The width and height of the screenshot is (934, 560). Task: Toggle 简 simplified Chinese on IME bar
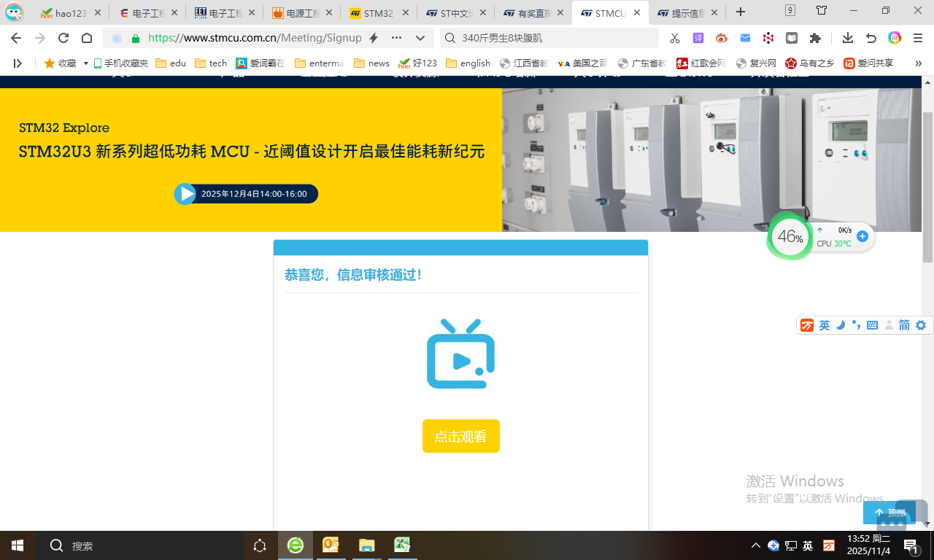click(x=904, y=325)
